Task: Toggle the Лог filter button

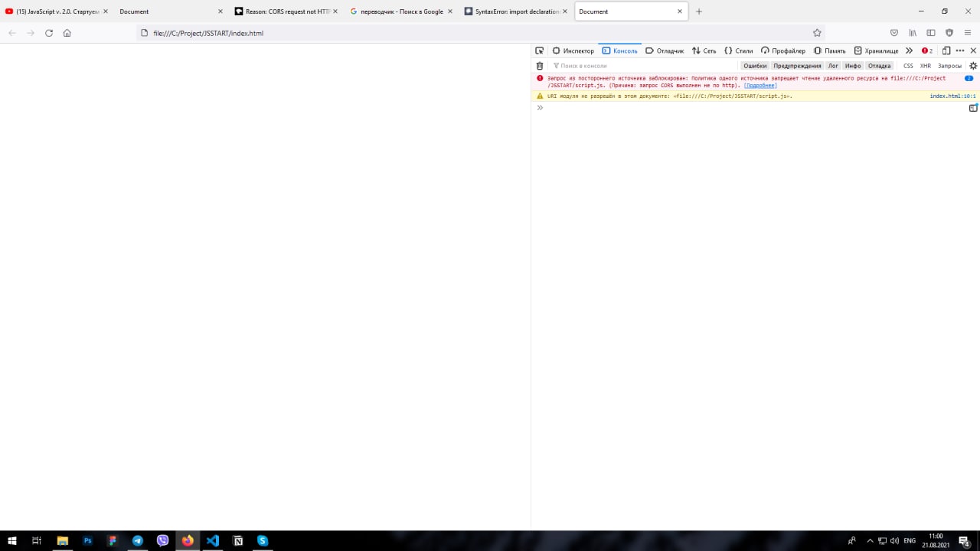Action: pos(833,66)
